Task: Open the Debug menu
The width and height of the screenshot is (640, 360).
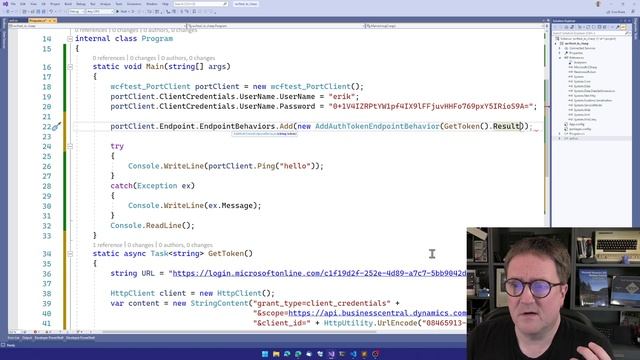Action: point(81,4)
